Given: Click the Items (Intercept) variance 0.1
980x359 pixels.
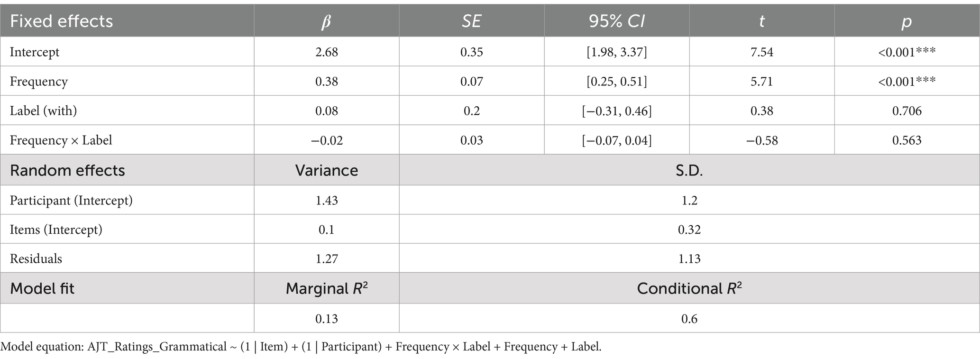Looking at the screenshot, I should point(327,230).
